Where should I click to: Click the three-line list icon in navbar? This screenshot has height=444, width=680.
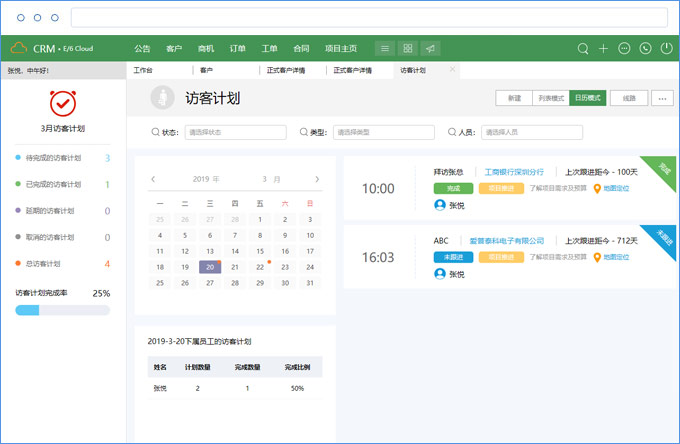point(385,48)
